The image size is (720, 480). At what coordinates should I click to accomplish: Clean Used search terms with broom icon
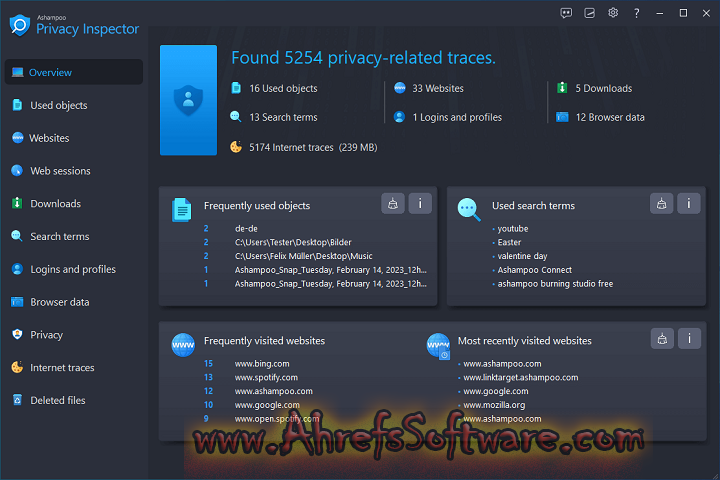(661, 203)
